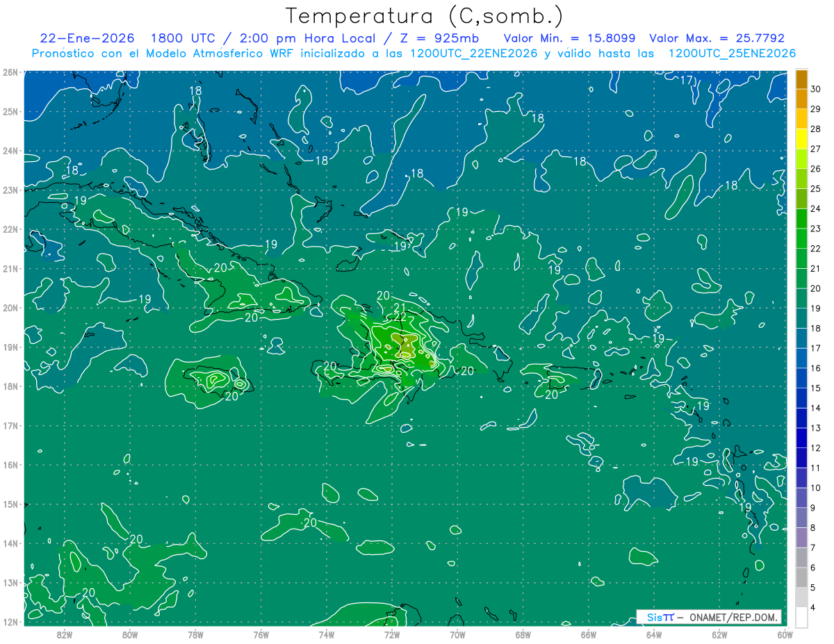Screen dimensions: 834x644
Task: Click the bright green legend swatch between 23 and 24
Action: click(801, 219)
